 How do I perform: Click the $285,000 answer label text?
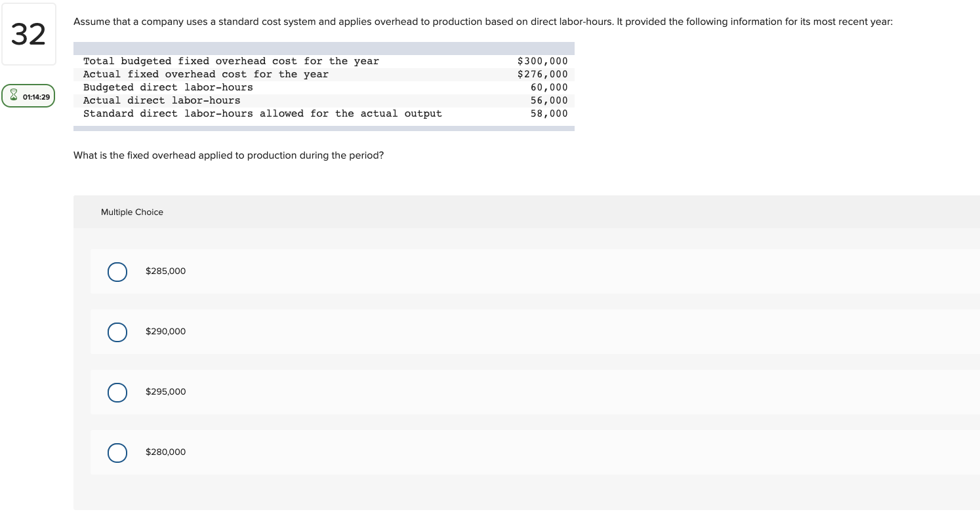pyautogui.click(x=165, y=271)
